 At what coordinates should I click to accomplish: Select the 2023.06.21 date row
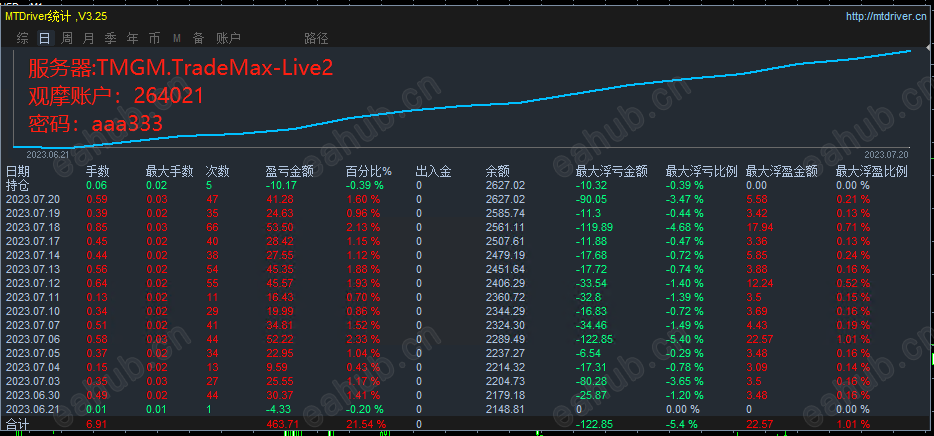click(32, 409)
